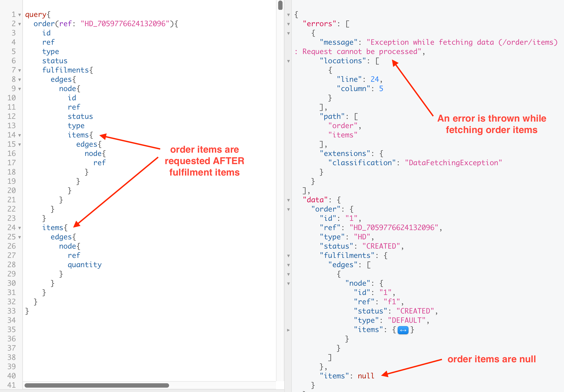Collapse the errors array in response
The width and height of the screenshot is (564, 392).
288,24
